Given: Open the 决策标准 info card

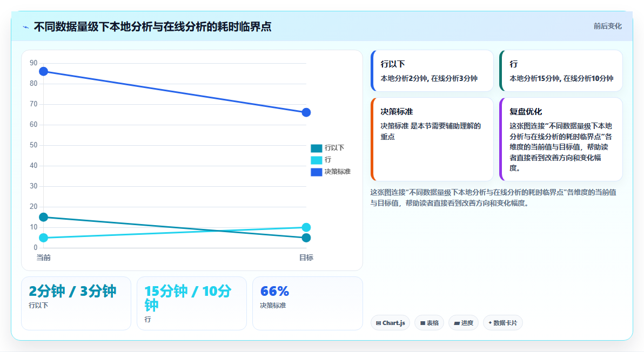Looking at the screenshot, I should click(x=432, y=139).
